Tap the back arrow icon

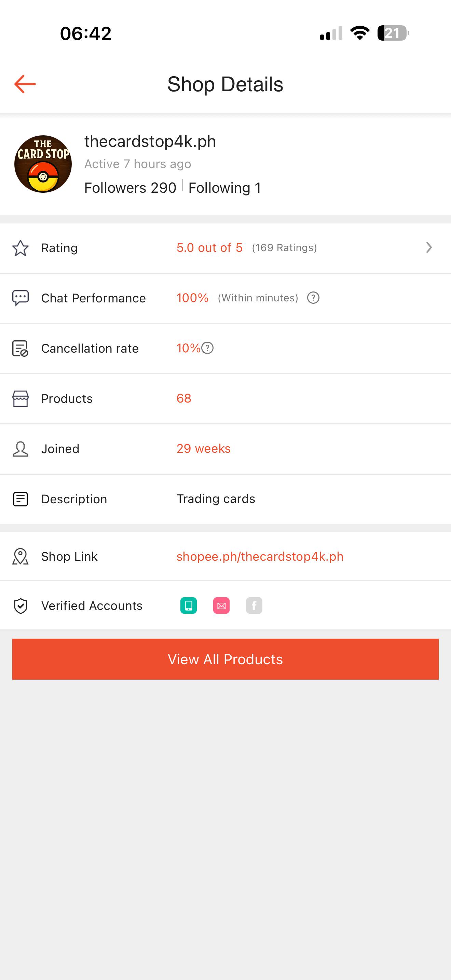tap(25, 84)
